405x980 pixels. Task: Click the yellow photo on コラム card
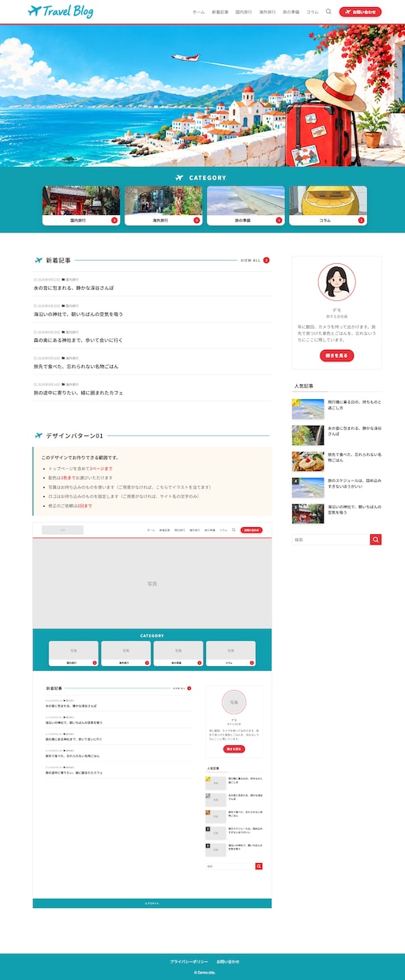(328, 201)
